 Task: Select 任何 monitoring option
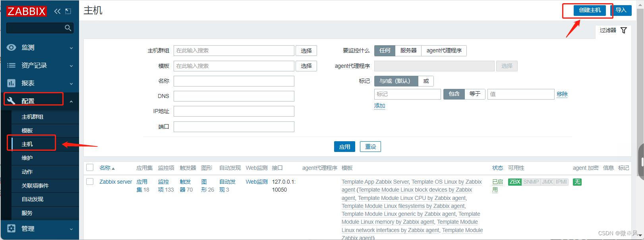click(385, 50)
